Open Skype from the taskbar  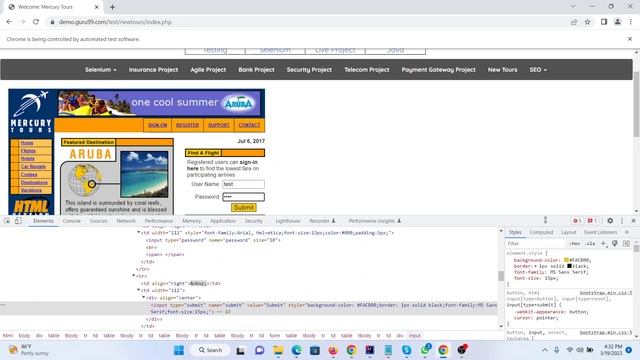tap(407, 350)
